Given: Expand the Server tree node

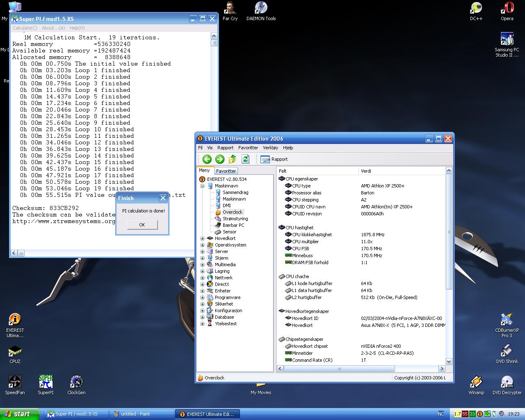Looking at the screenshot, I should point(202,251).
